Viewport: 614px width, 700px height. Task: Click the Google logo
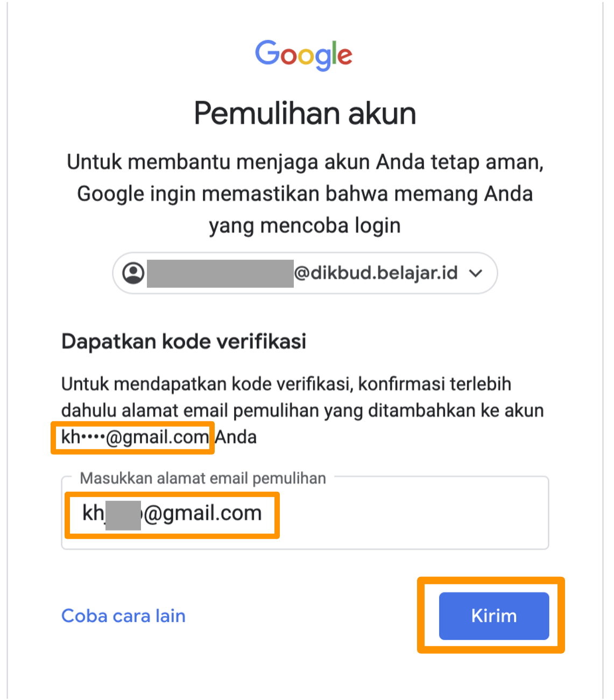[304, 55]
